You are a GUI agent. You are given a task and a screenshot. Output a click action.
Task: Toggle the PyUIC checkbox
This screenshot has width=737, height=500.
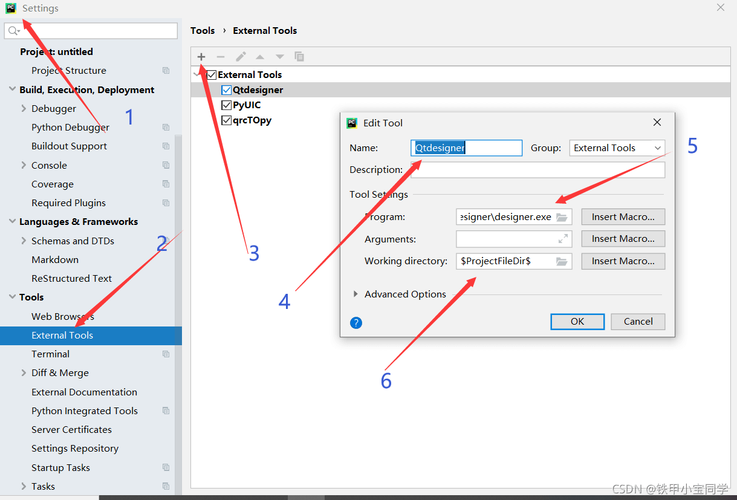[x=226, y=105]
